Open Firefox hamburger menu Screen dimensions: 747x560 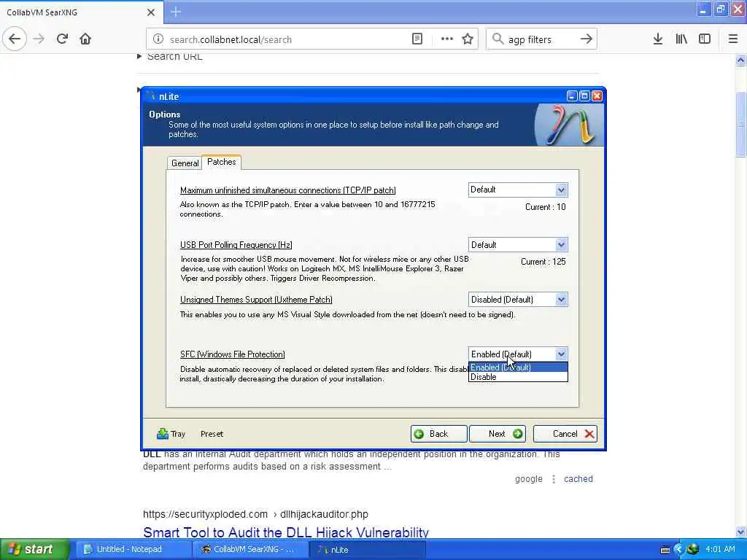click(x=732, y=39)
